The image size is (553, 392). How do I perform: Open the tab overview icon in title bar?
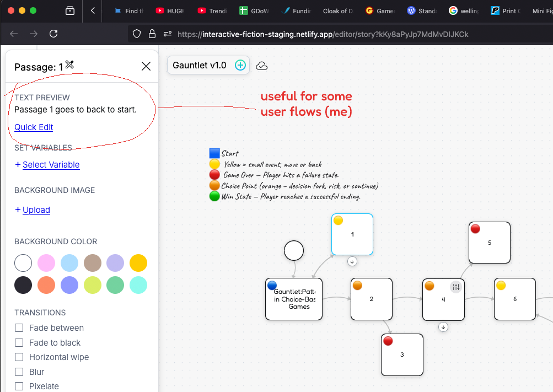click(x=70, y=11)
